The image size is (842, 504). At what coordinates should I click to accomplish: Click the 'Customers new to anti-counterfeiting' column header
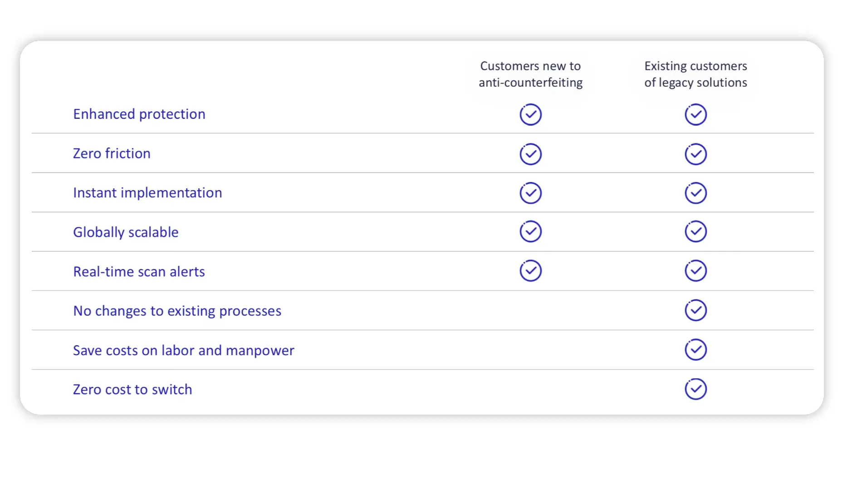[x=530, y=74]
